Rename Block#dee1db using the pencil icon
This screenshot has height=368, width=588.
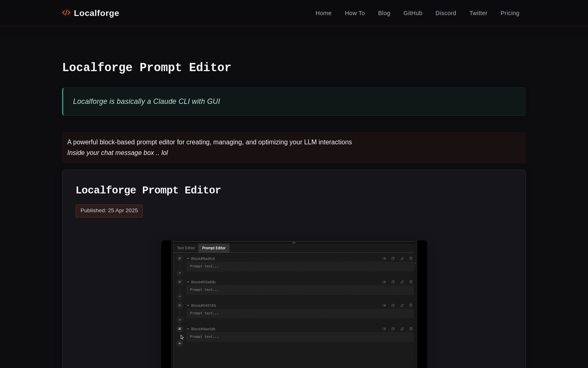pyautogui.click(x=402, y=329)
